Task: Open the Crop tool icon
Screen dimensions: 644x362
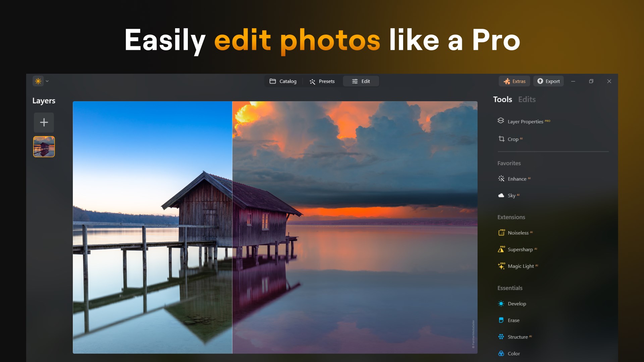Action: click(x=501, y=139)
